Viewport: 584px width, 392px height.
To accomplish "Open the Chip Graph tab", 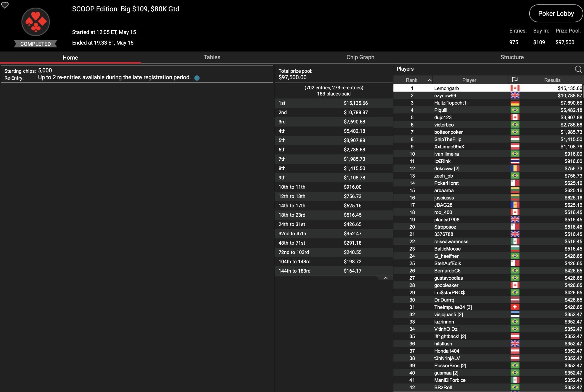I will pos(360,57).
